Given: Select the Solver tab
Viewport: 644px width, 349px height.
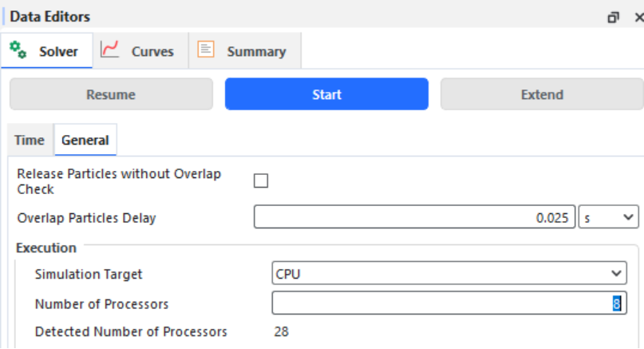Looking at the screenshot, I should point(47,50).
